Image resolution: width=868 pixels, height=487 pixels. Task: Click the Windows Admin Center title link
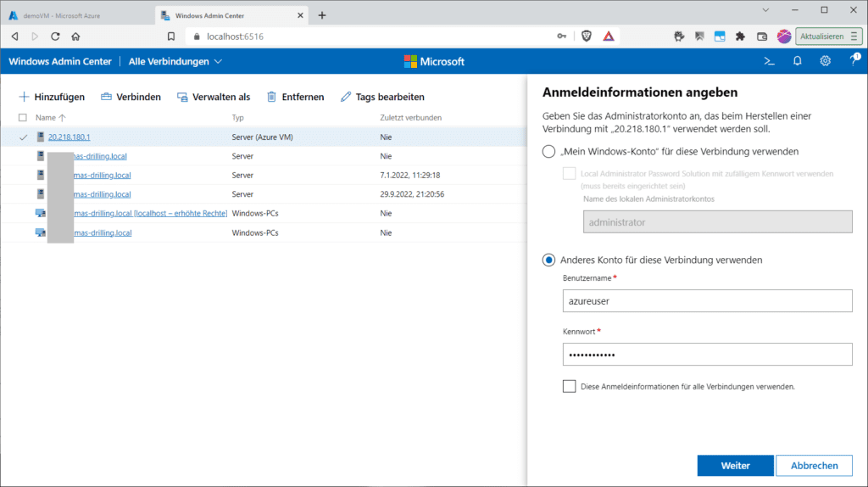tap(60, 61)
